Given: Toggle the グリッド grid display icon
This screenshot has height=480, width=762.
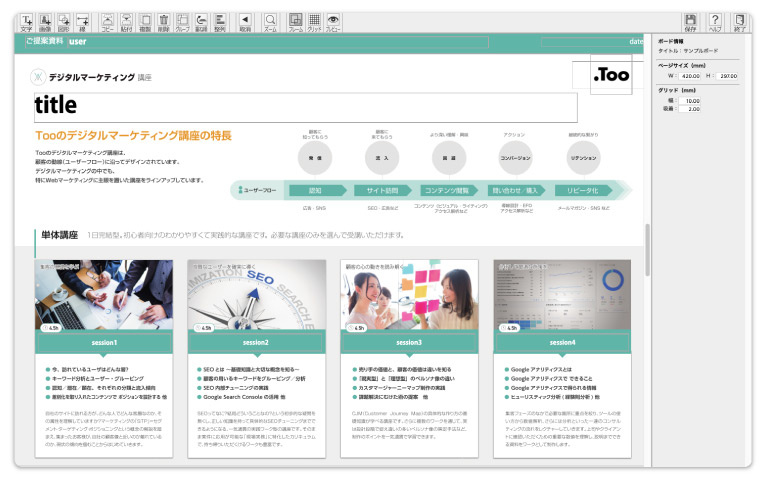Looking at the screenshot, I should point(314,22).
